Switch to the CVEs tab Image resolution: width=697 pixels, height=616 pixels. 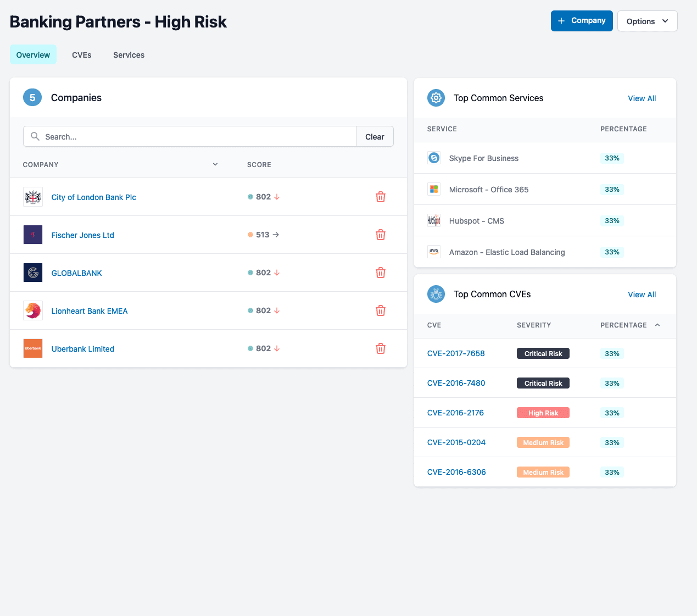click(81, 55)
